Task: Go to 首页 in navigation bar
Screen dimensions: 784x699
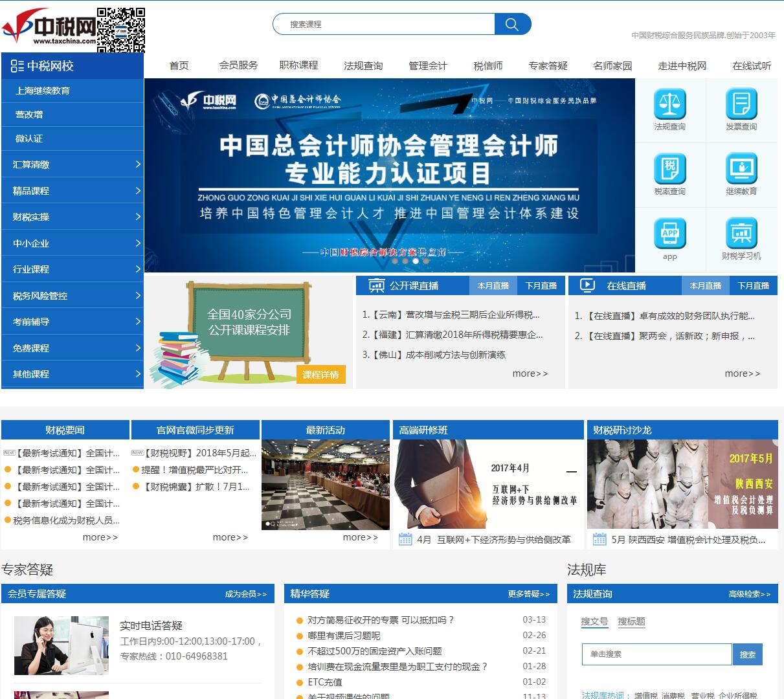Action: 179,65
